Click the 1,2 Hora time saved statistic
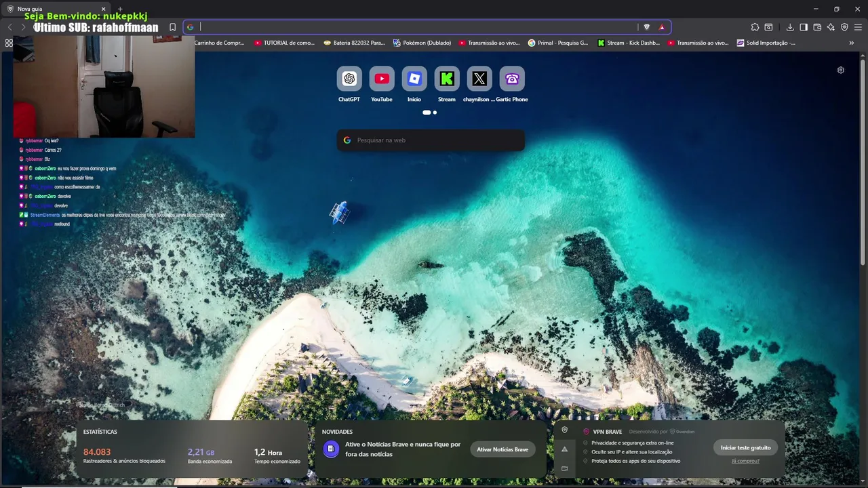Viewport: 868px width, 488px height. [268, 452]
